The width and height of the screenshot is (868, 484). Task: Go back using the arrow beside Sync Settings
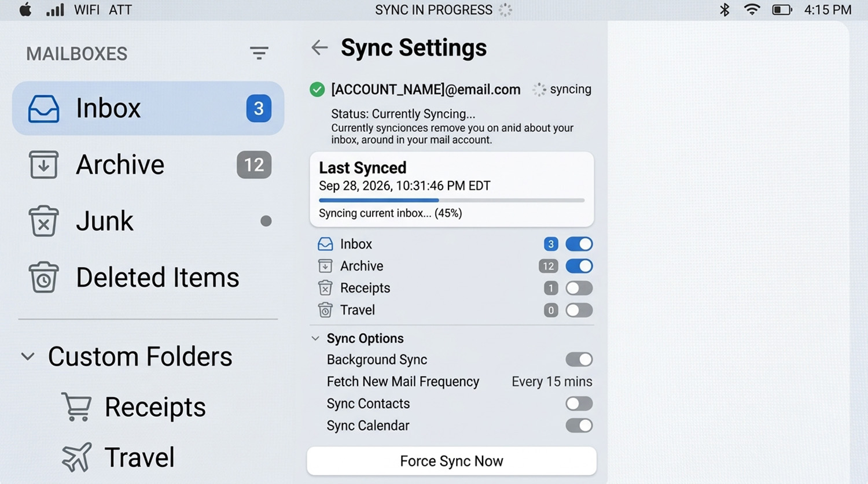coord(319,47)
